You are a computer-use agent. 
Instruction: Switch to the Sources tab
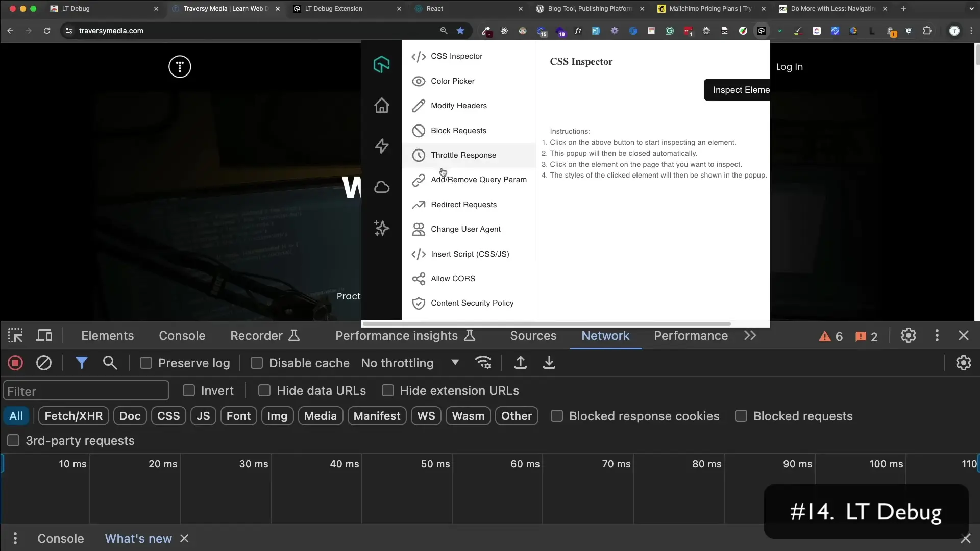[x=533, y=336]
